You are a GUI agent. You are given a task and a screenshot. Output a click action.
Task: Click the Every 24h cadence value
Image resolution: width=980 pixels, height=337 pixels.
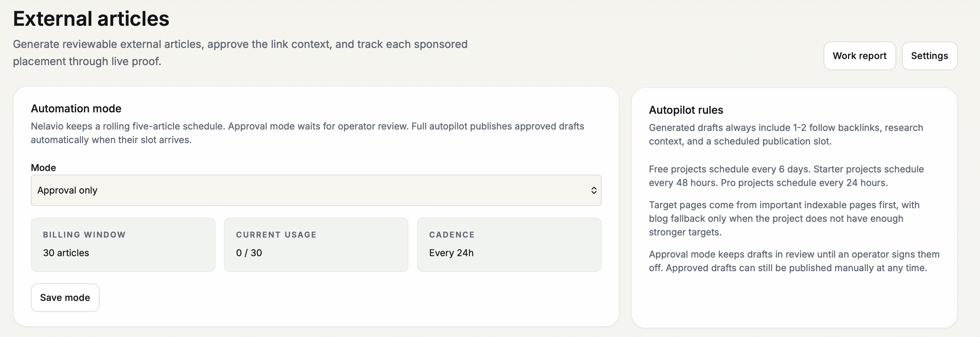click(x=451, y=253)
